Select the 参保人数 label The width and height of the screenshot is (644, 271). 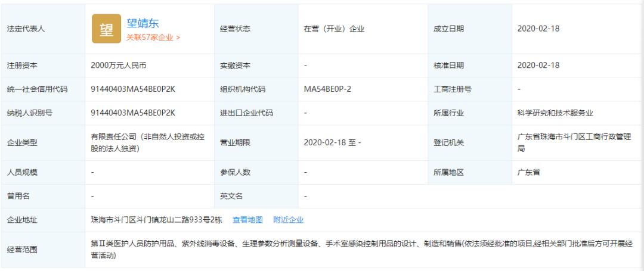(x=236, y=173)
